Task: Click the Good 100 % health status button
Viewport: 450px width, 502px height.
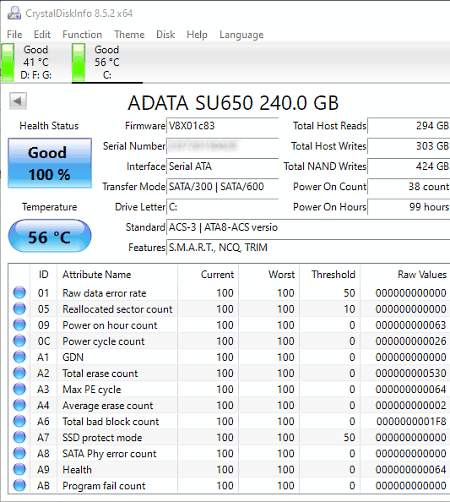Action: 50,163
